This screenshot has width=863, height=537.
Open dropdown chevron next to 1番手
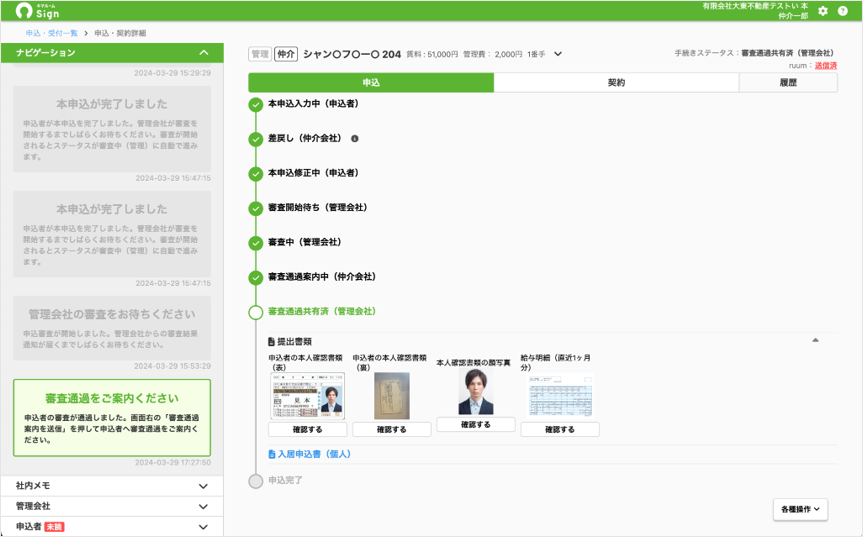pos(558,55)
